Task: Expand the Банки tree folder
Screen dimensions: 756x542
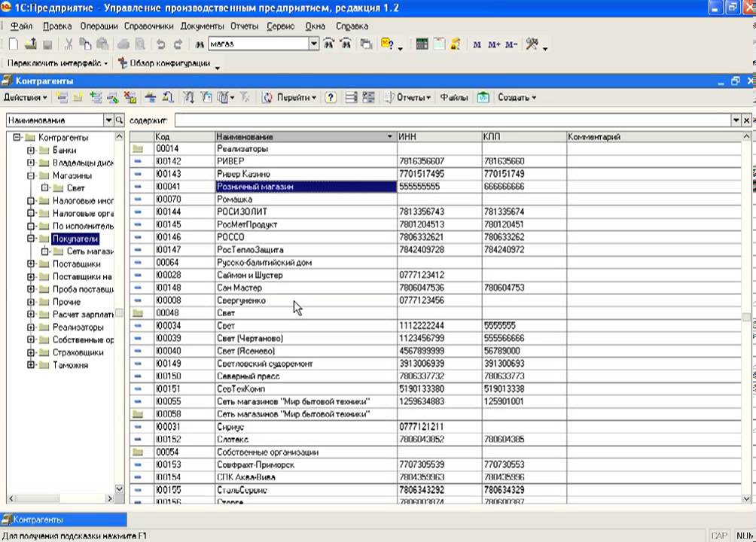Action: tap(31, 151)
